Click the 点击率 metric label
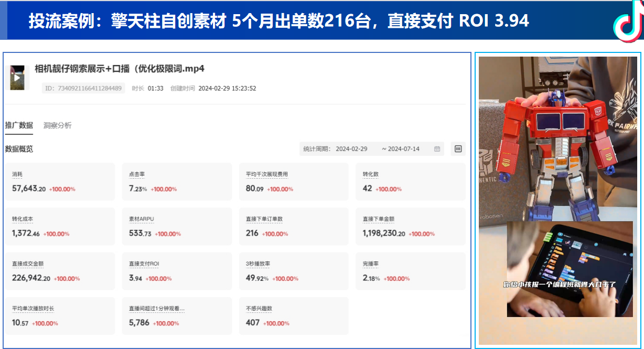 (x=137, y=174)
